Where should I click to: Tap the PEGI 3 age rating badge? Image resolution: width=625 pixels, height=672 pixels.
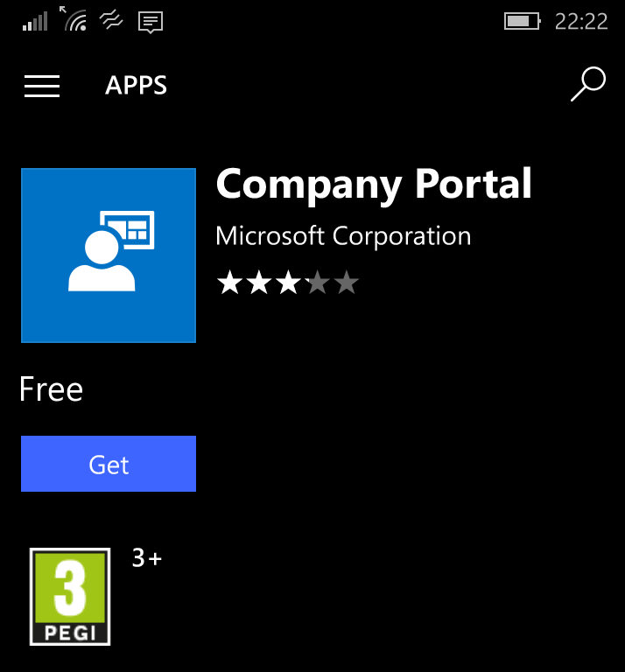(70, 597)
